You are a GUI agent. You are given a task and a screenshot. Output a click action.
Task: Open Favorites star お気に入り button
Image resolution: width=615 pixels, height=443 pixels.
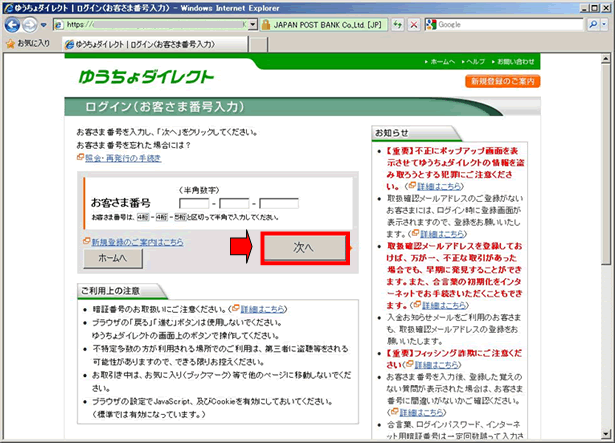[28, 44]
